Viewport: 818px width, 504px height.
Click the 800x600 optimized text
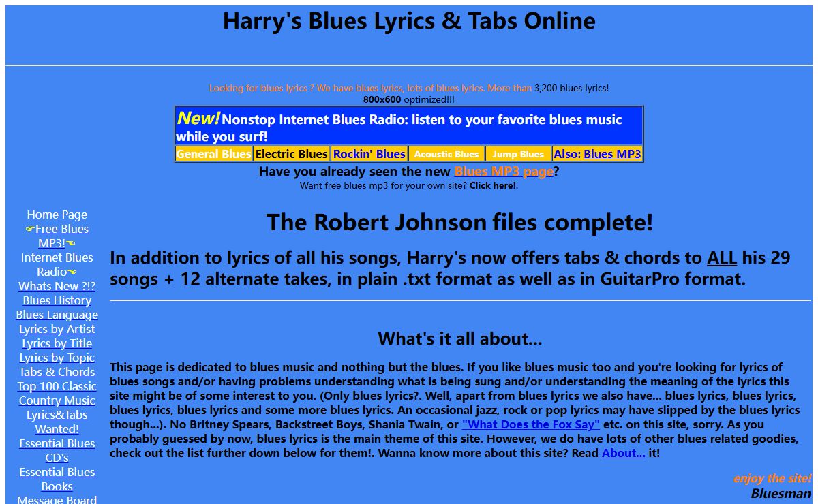[x=409, y=99]
